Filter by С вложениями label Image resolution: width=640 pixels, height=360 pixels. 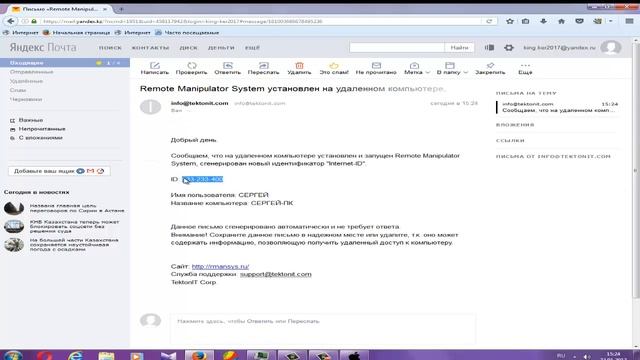40,138
